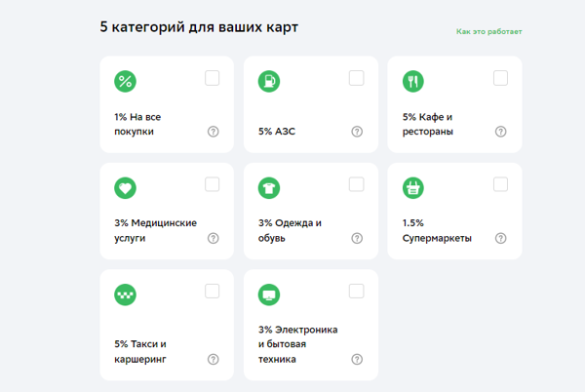Check the 3% Электроника и бытовая техника box
Viewport: 585px width, 392px height.
(x=356, y=291)
